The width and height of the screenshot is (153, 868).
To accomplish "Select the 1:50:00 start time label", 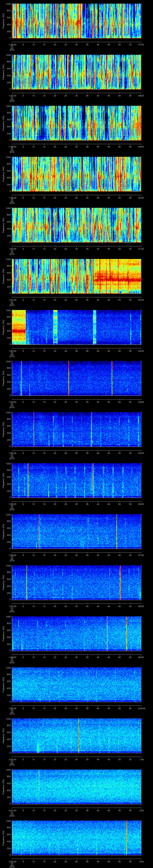I will [12, 249].
